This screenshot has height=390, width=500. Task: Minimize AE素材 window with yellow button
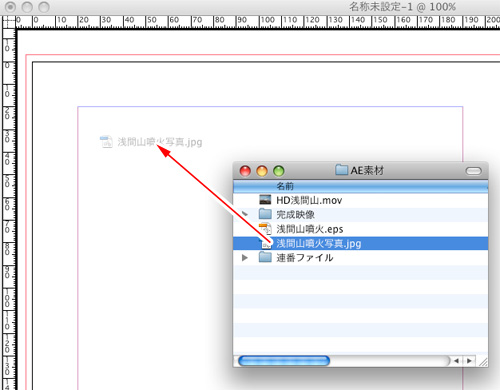[262, 171]
